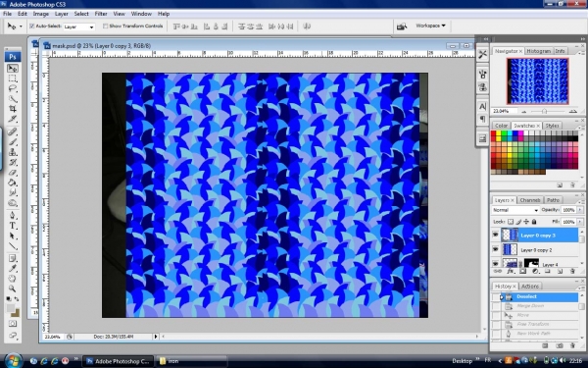Enable Show Transform Controls checkbox
588x368 pixels.
(x=106, y=26)
